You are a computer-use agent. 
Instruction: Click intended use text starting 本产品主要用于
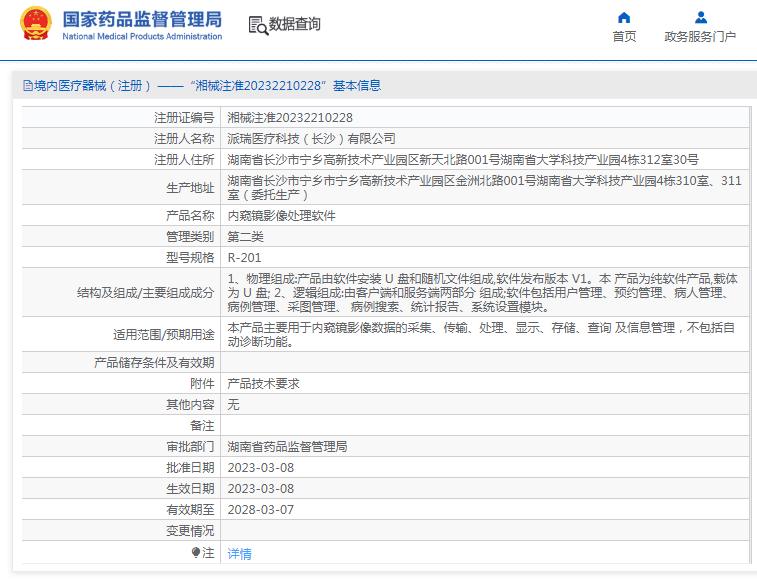coord(481,335)
